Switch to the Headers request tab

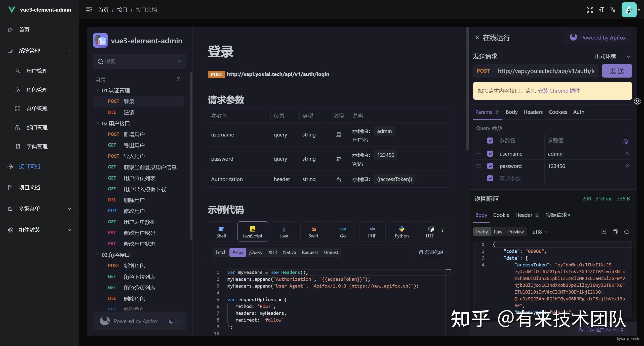tap(533, 112)
